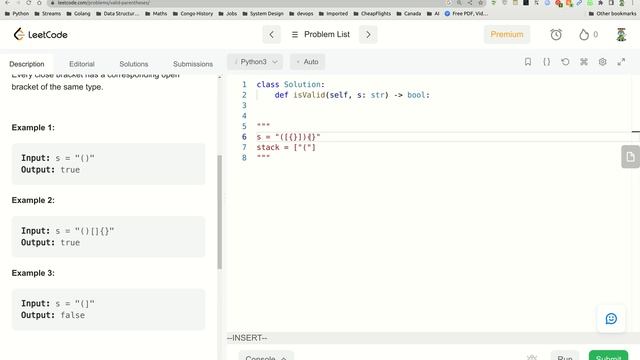The height and width of the screenshot is (360, 640).
Task: Expand the Console panel
Action: pyautogui.click(x=266, y=357)
